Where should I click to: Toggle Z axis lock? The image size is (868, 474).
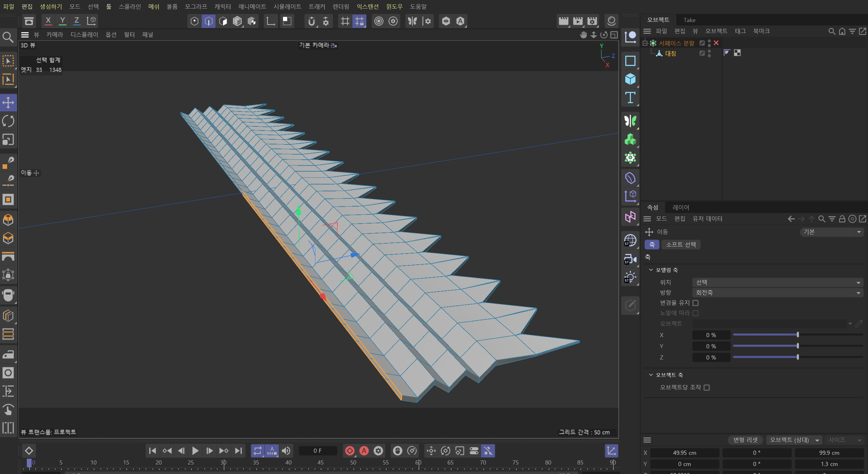(77, 21)
